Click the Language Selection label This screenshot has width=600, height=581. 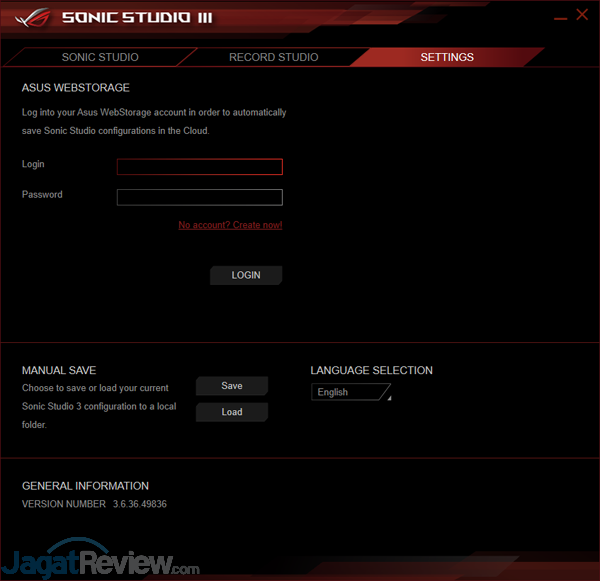371,370
